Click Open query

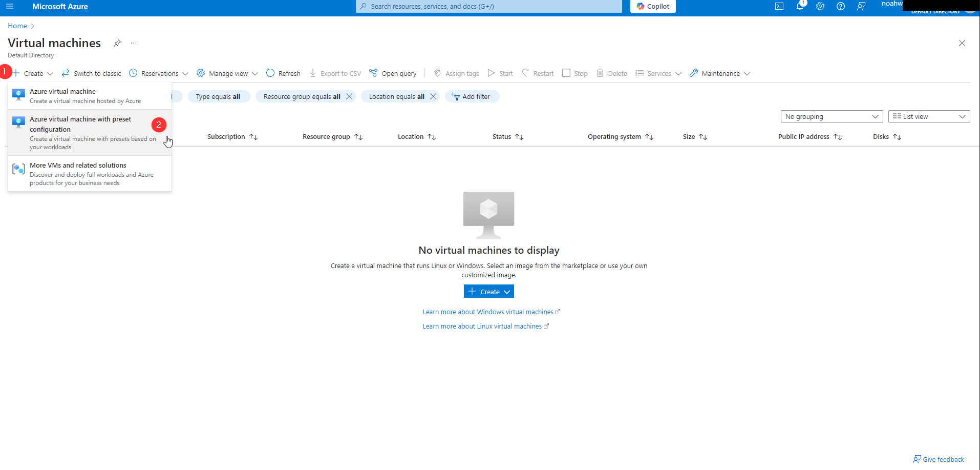(393, 73)
